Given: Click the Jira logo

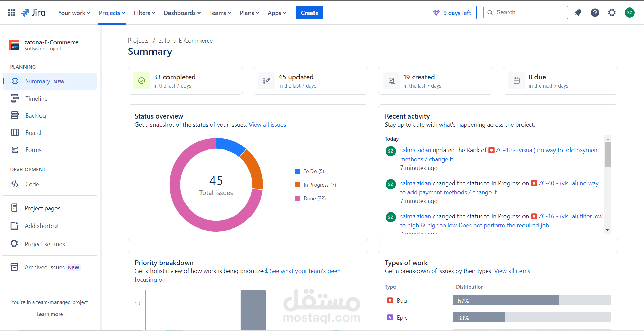Looking at the screenshot, I should [x=33, y=13].
